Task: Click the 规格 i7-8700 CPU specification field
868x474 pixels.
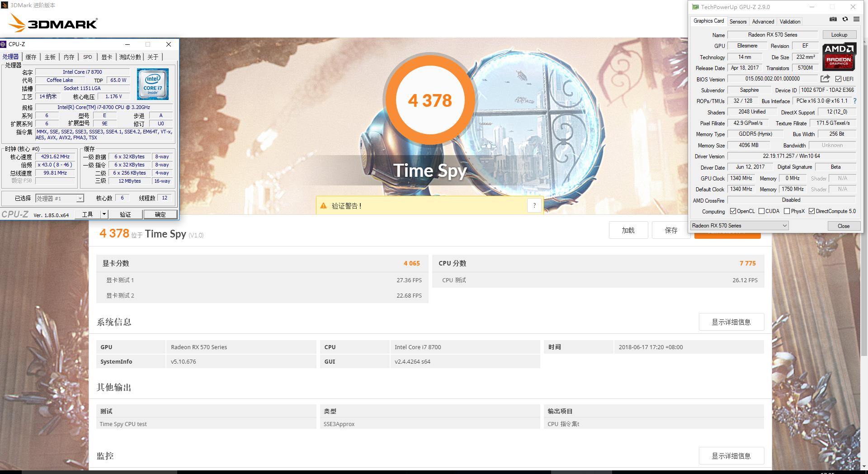Action: (x=104, y=107)
